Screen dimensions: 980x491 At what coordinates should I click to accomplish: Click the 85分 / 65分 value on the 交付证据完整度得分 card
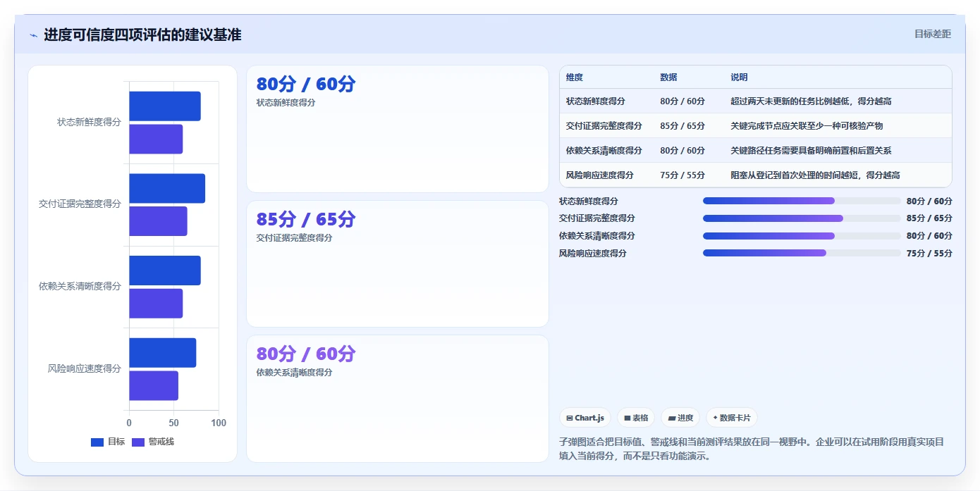pyautogui.click(x=306, y=220)
